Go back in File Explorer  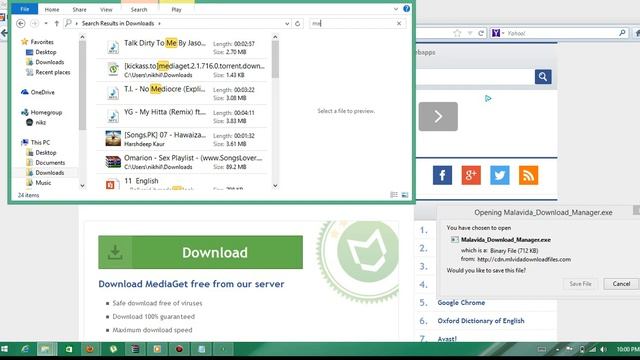point(20,24)
